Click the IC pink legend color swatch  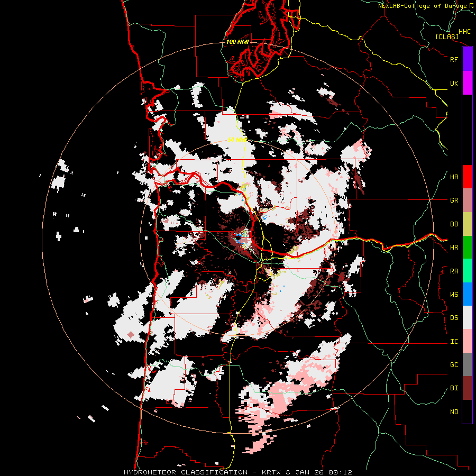(x=467, y=341)
